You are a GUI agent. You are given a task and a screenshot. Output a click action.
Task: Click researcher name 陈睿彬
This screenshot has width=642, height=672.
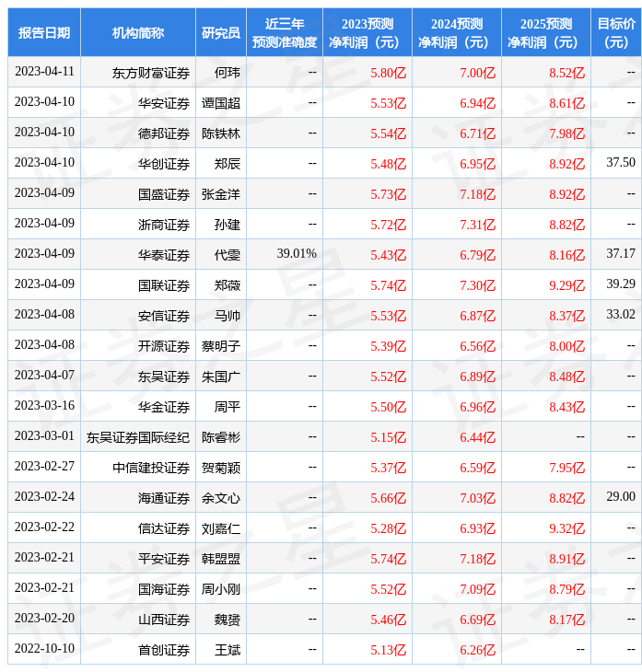pos(221,437)
